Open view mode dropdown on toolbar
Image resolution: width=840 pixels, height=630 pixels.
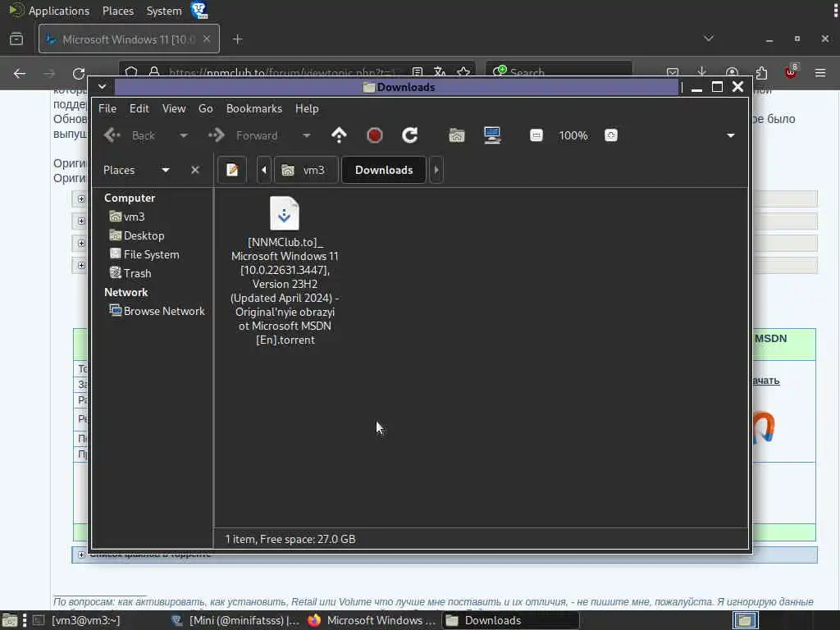pyautogui.click(x=730, y=135)
